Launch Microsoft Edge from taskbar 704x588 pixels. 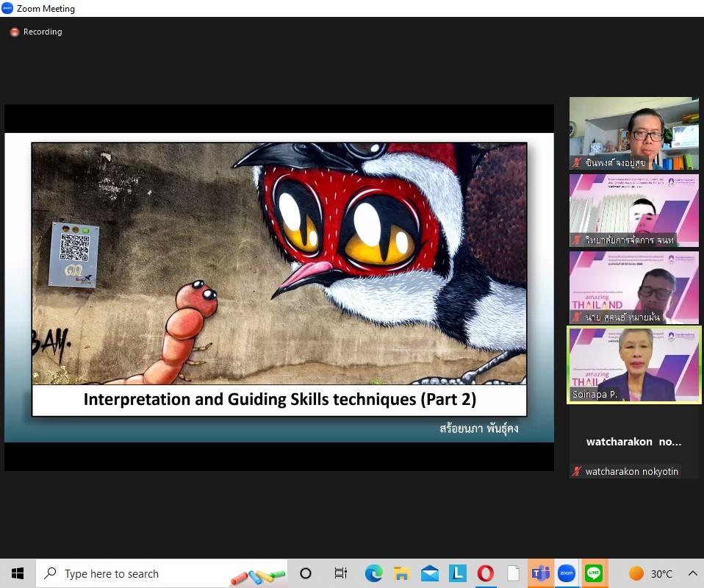tap(373, 573)
